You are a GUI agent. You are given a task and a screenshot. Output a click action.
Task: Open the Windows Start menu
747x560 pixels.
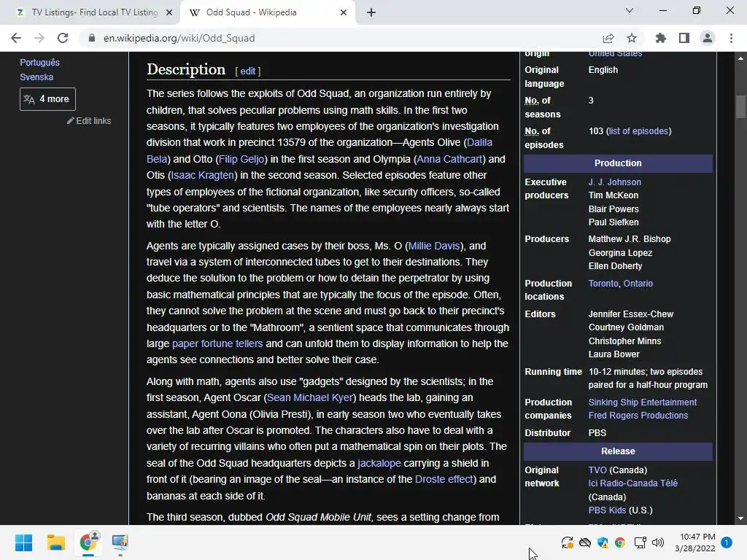(23, 542)
